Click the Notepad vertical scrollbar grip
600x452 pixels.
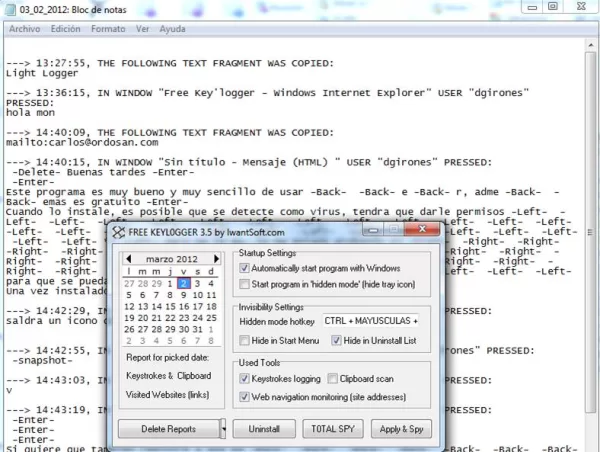pyautogui.click(x=590, y=232)
